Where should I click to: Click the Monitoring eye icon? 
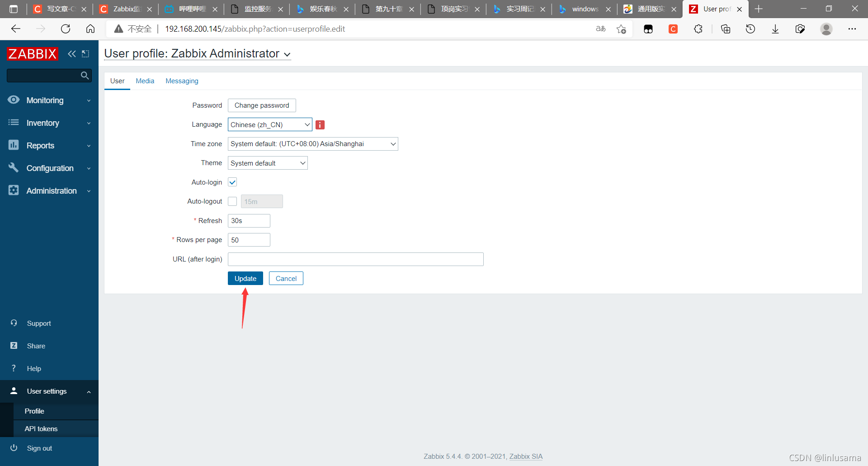pos(14,100)
